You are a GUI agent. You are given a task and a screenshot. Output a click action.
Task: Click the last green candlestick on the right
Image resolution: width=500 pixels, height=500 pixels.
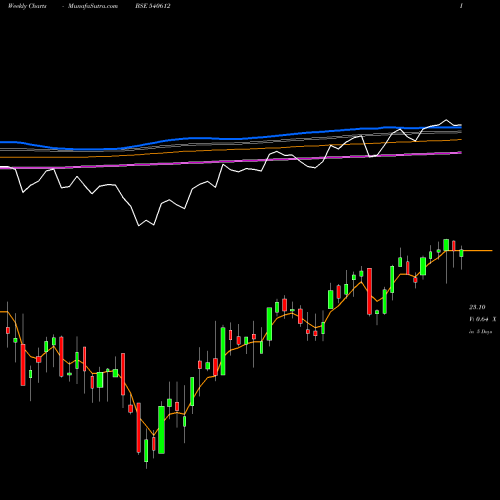click(461, 253)
